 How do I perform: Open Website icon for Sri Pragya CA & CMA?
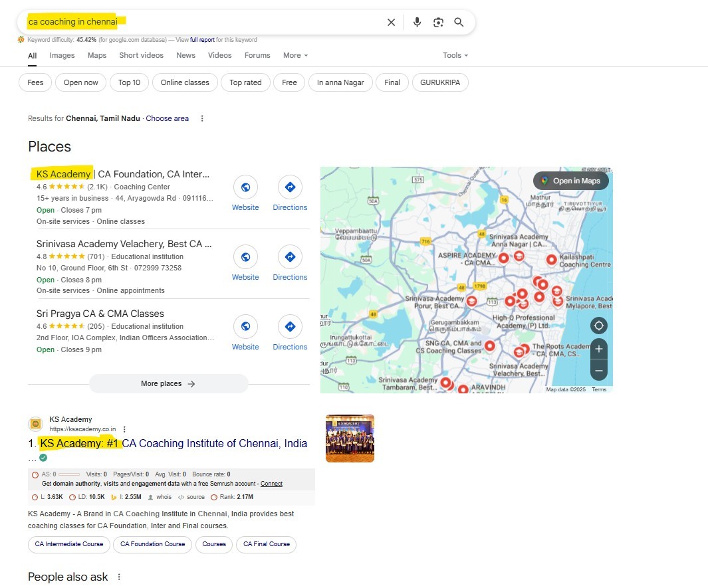point(245,326)
